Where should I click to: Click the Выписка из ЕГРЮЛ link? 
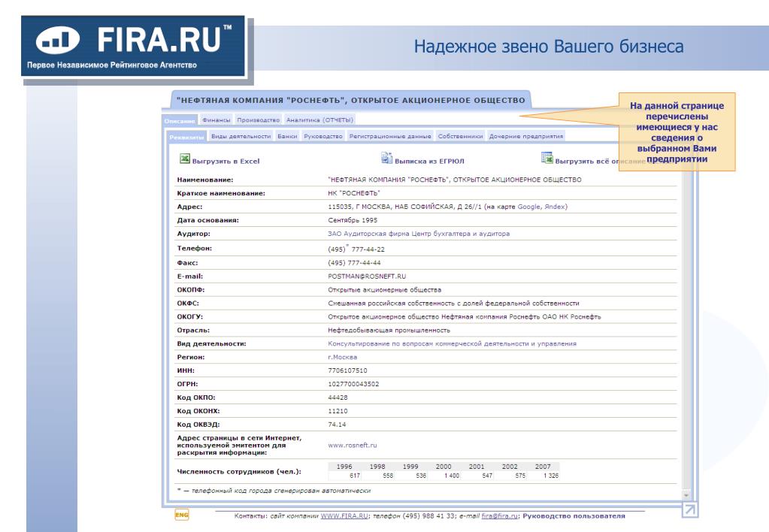pyautogui.click(x=429, y=161)
